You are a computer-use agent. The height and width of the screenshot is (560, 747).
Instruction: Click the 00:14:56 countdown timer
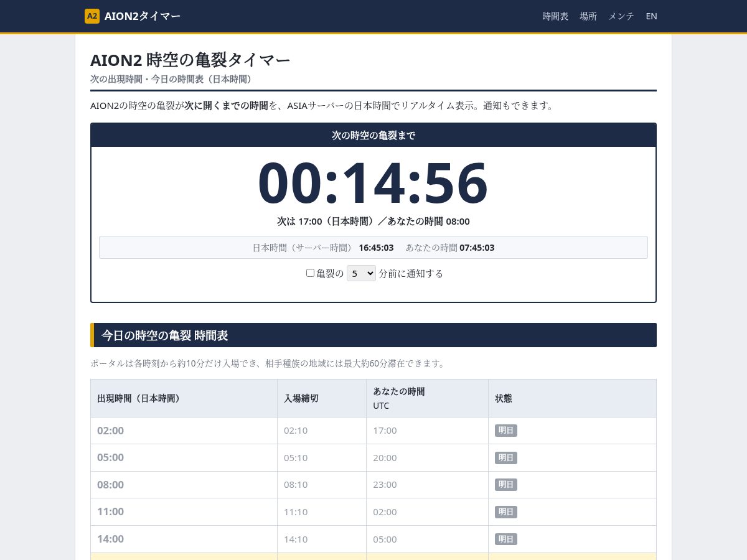pos(374,183)
